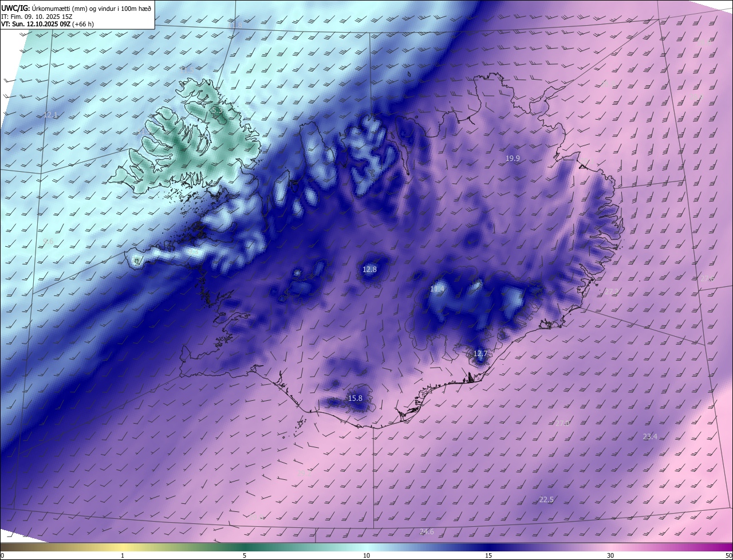
Task: Click the 23.4 precipitation value label
Action: coord(650,436)
